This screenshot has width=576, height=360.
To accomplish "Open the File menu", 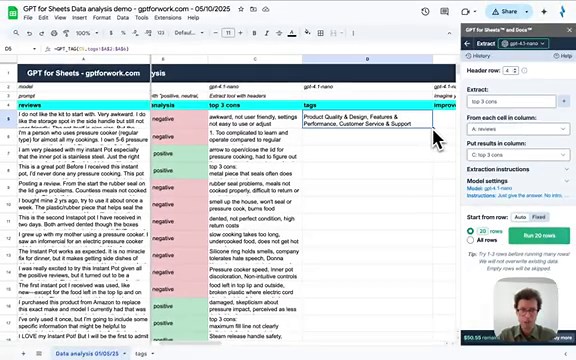I will point(28,18).
